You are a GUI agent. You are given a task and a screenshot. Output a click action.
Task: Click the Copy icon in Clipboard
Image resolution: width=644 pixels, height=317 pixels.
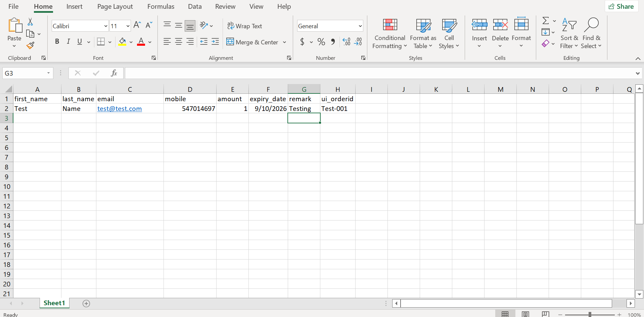coord(30,34)
